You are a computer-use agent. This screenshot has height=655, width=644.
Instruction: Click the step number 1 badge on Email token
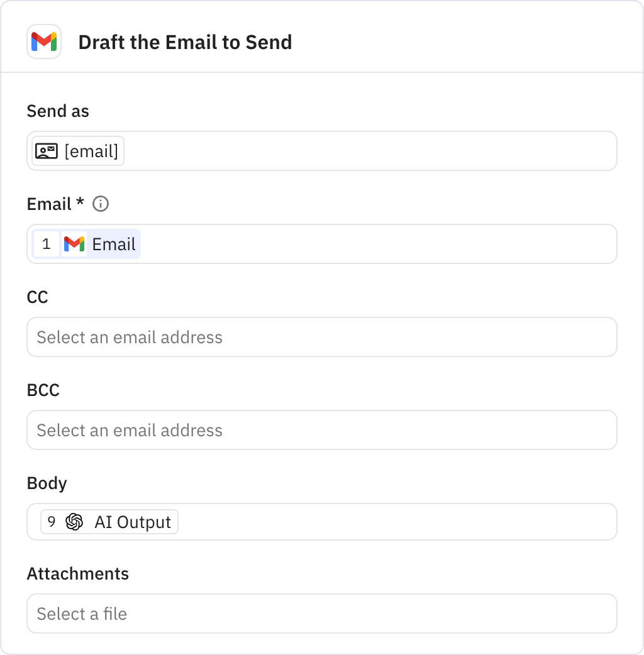47,244
